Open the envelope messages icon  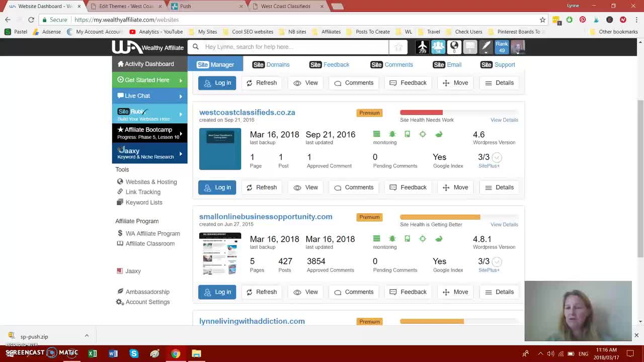coord(470,47)
